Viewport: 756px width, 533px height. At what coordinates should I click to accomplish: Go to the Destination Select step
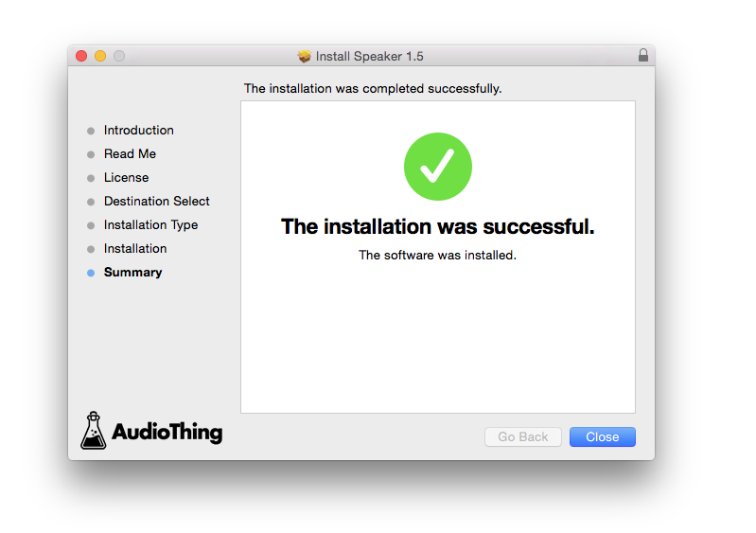pos(156,202)
